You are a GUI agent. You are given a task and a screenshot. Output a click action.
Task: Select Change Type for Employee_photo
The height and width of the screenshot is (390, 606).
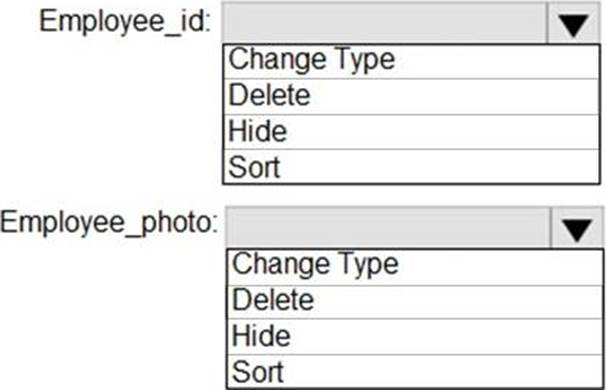(x=415, y=267)
